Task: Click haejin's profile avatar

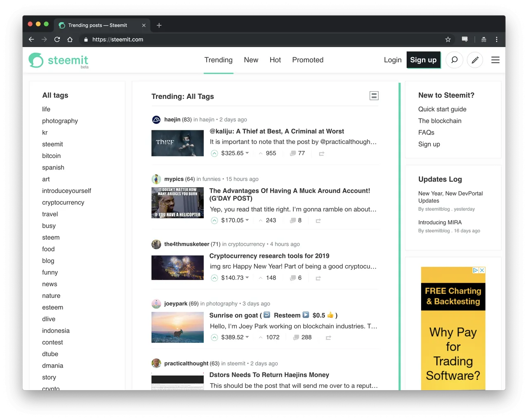Action: (x=156, y=120)
